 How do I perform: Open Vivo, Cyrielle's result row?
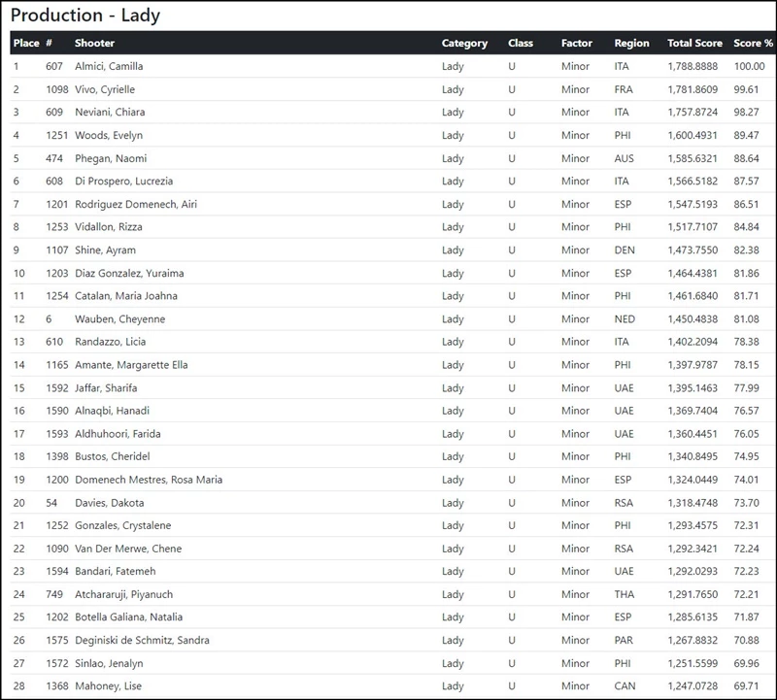[x=105, y=89]
